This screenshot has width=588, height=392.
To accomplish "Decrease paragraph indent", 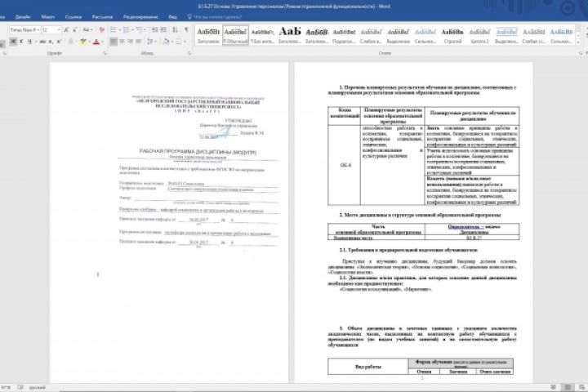I will (x=154, y=29).
